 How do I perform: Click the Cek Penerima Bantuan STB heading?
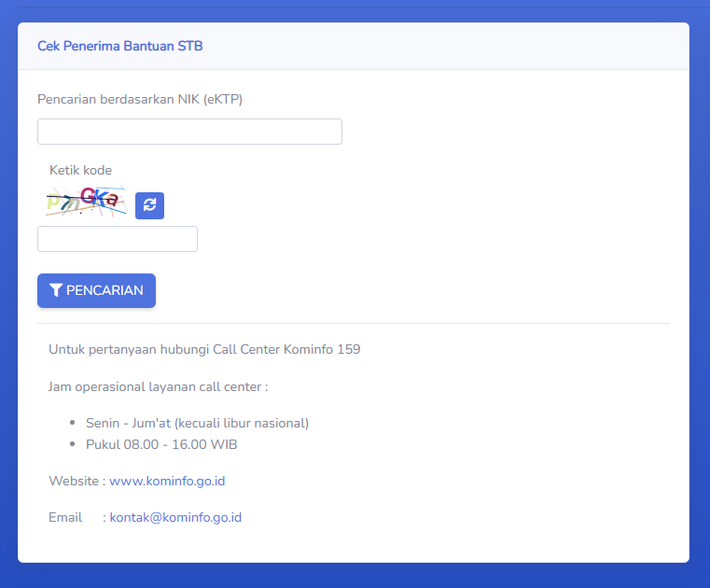(119, 46)
